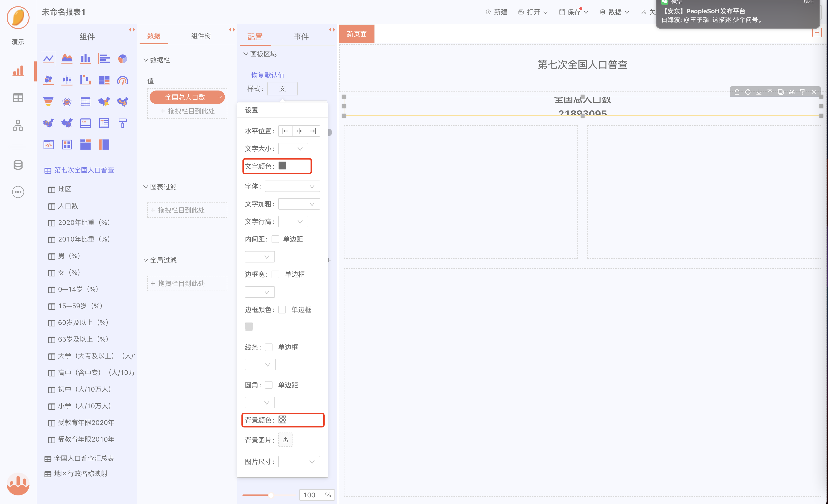
Task: Open the 文字行高 dropdown
Action: click(x=293, y=222)
